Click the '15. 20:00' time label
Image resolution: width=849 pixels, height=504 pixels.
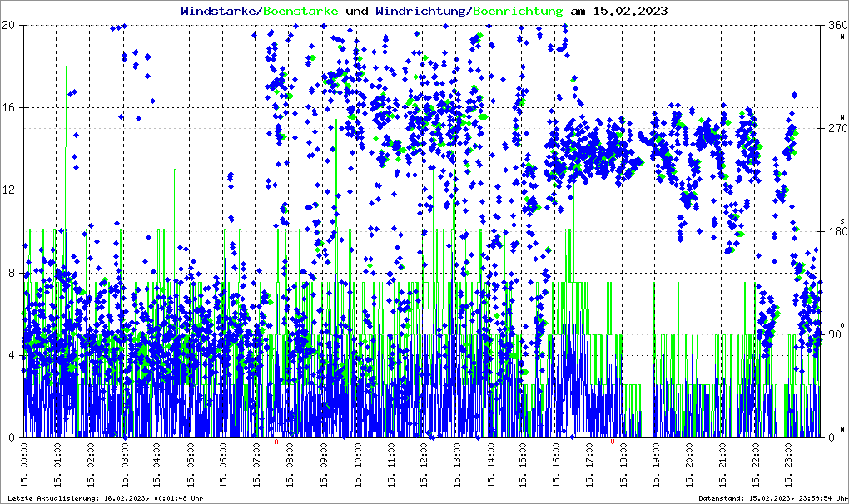pos(688,466)
